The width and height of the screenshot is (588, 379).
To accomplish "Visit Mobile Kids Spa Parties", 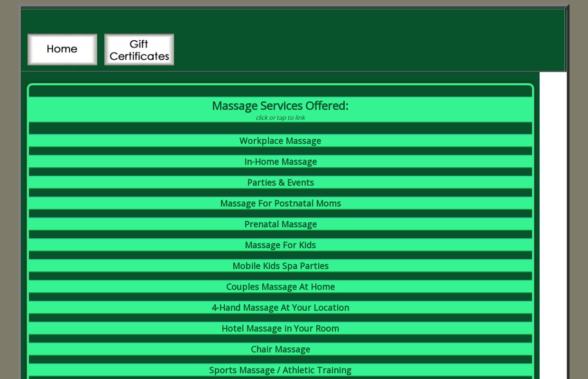I will pos(280,266).
